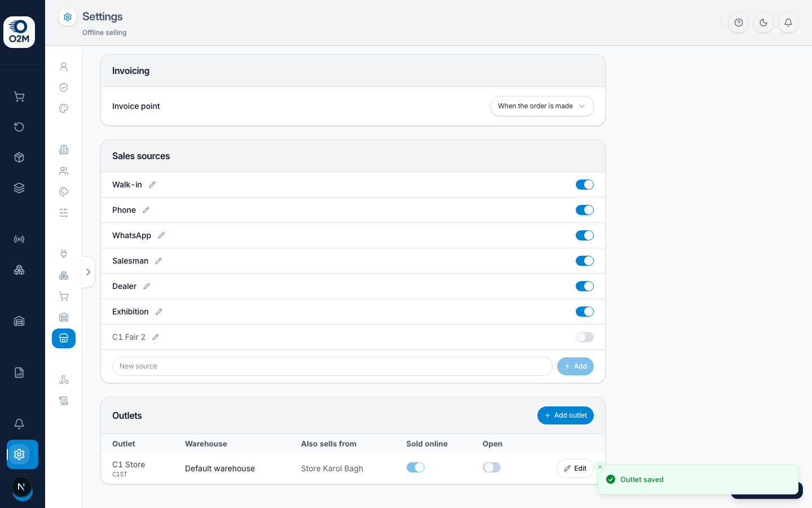Turn off the Phone sales source
Viewport: 812px width, 508px height.
[585, 210]
